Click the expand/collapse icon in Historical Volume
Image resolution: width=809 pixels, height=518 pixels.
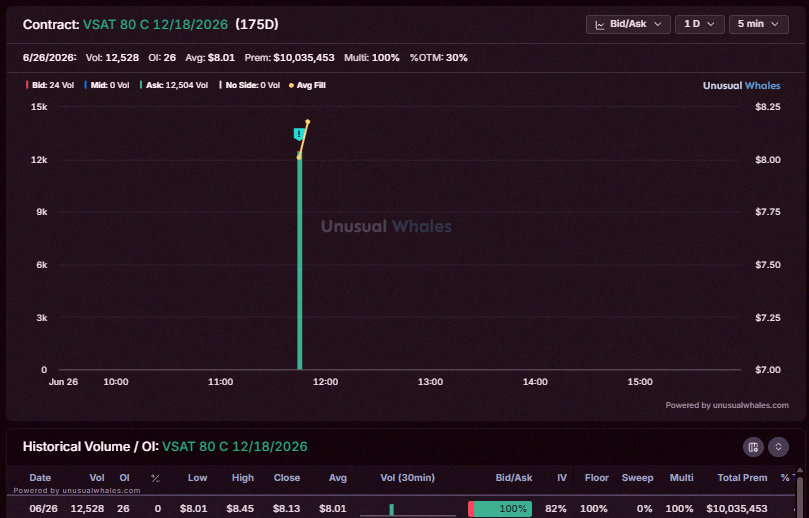(x=778, y=447)
